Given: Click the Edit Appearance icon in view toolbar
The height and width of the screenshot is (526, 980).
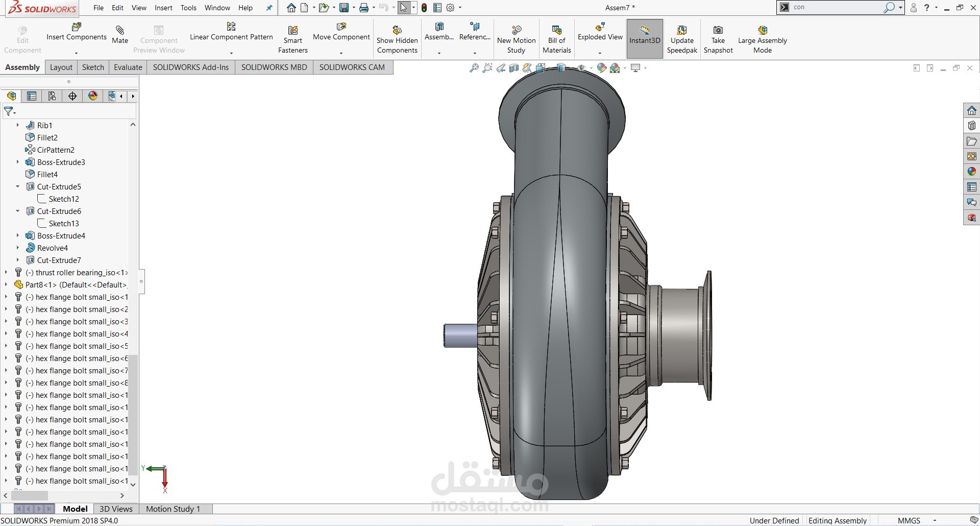Looking at the screenshot, I should tap(601, 68).
